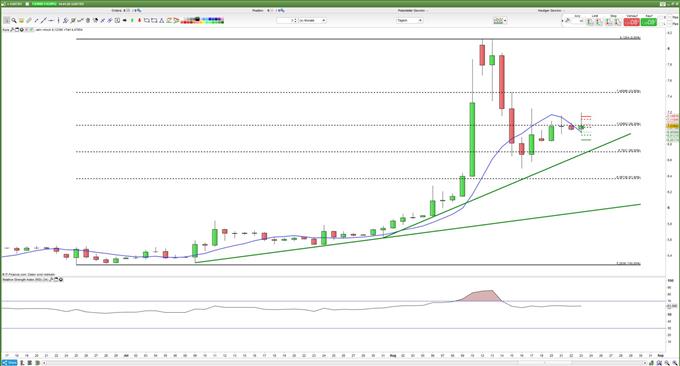Click the scroll left arrow at bottom
Screen dimensions: 680x366
[44, 363]
